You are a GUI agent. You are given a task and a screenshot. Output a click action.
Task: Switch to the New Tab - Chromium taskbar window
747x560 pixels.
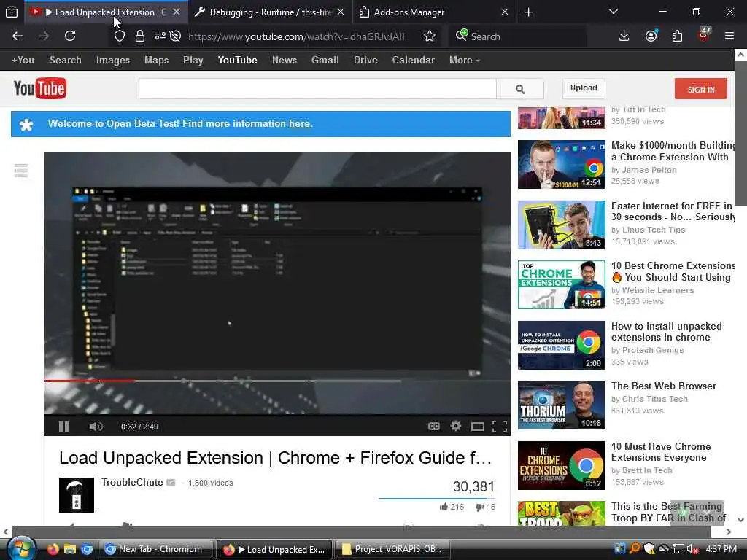point(156,549)
